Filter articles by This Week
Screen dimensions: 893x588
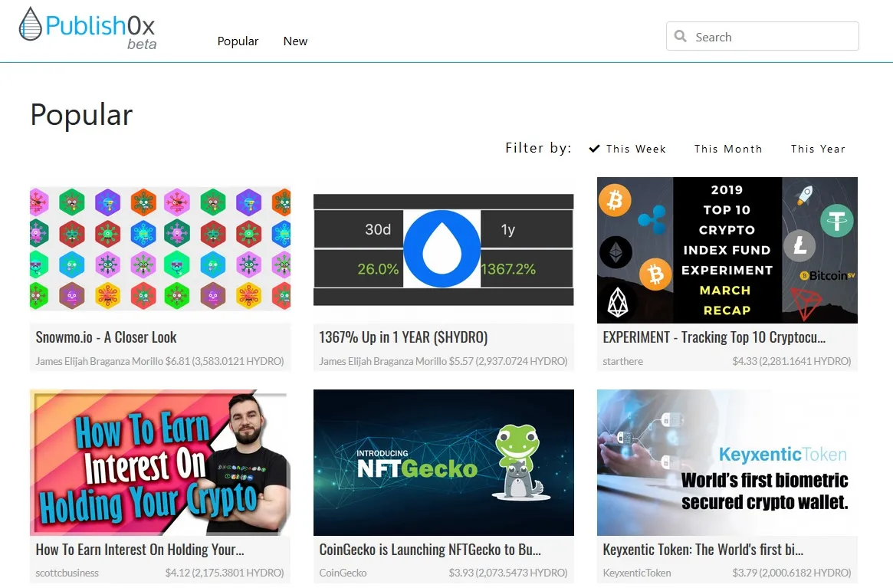pos(635,149)
